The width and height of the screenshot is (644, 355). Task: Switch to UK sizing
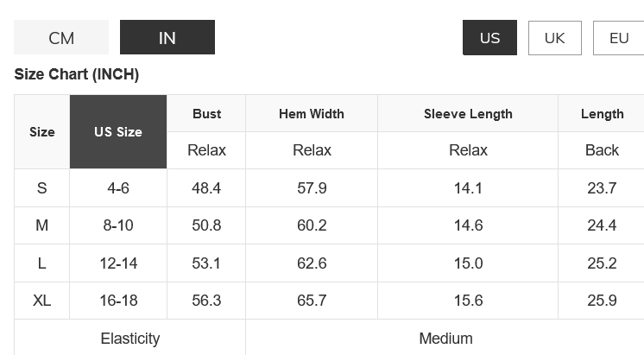click(554, 38)
